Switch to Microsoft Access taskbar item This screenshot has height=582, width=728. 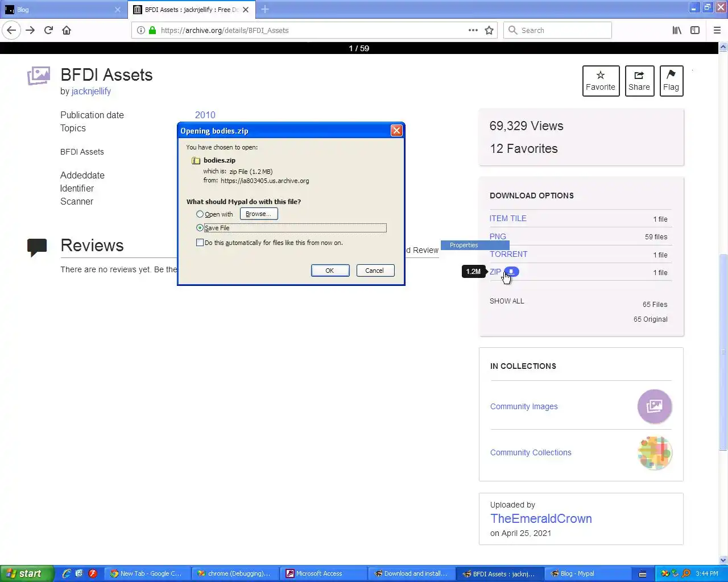(322, 573)
